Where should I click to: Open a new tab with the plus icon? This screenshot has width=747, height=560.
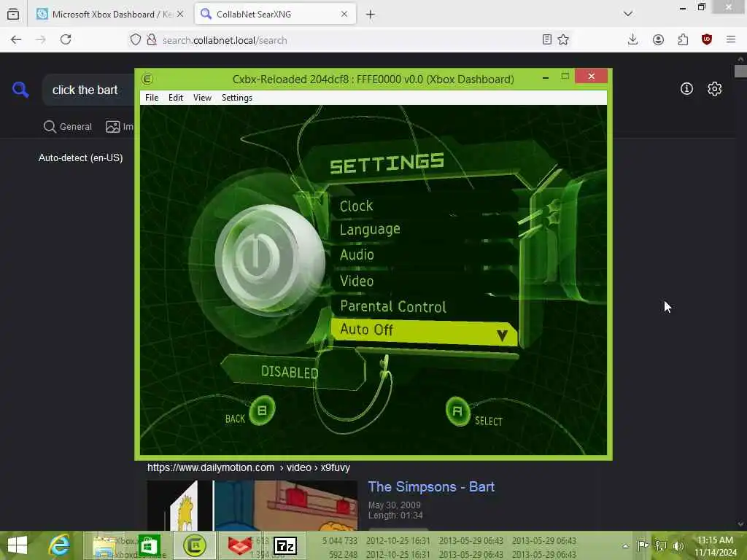pos(370,15)
